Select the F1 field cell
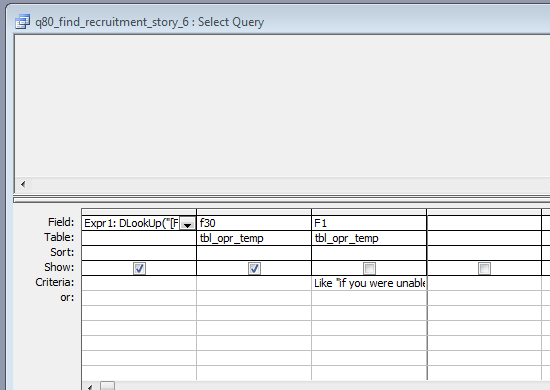Screen dimensions: 550x390 [369, 223]
